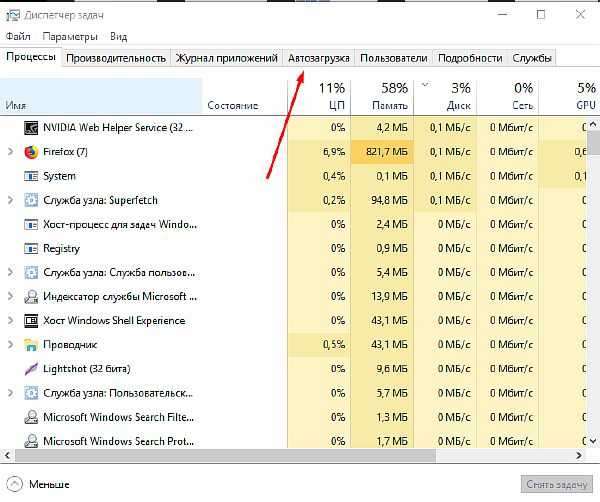Click the Microsoft Windows Search Filter icon

pos(31,417)
